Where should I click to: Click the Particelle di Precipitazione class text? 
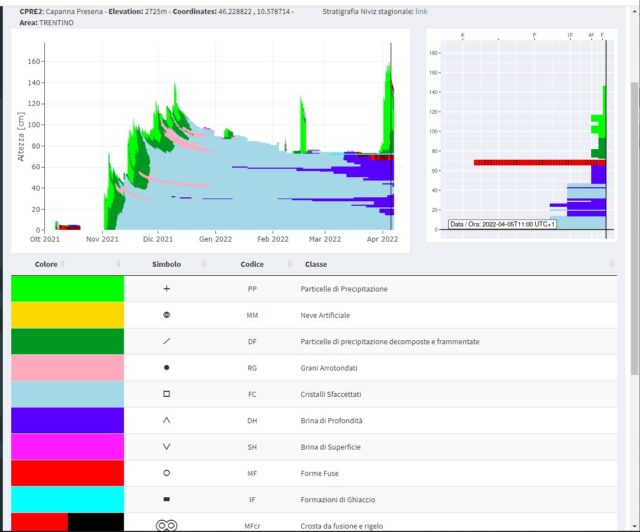click(x=344, y=289)
